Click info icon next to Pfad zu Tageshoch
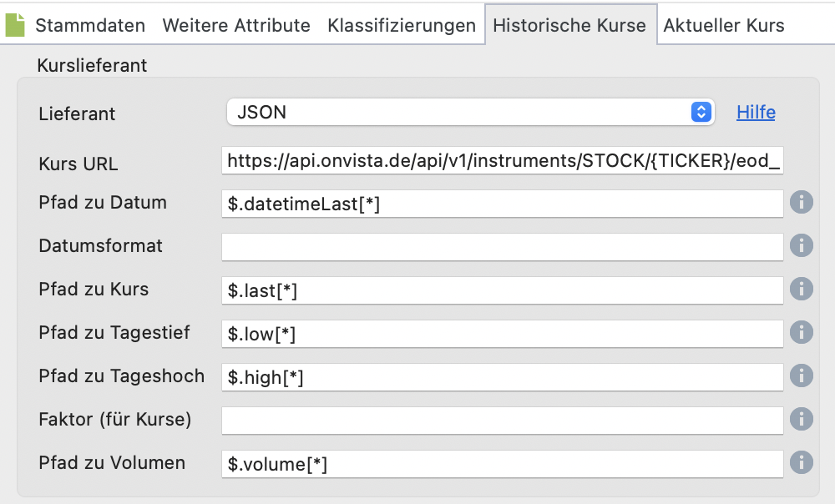The image size is (835, 504). [x=801, y=376]
